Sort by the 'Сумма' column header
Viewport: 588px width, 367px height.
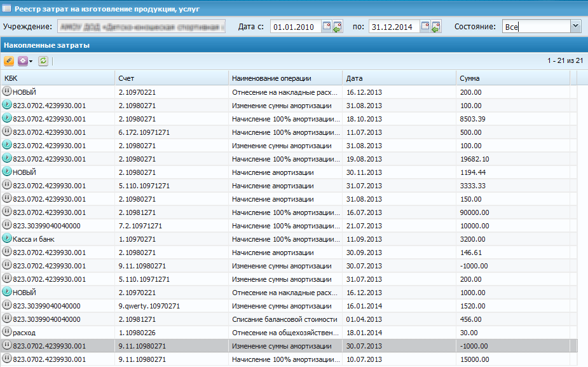(x=513, y=78)
